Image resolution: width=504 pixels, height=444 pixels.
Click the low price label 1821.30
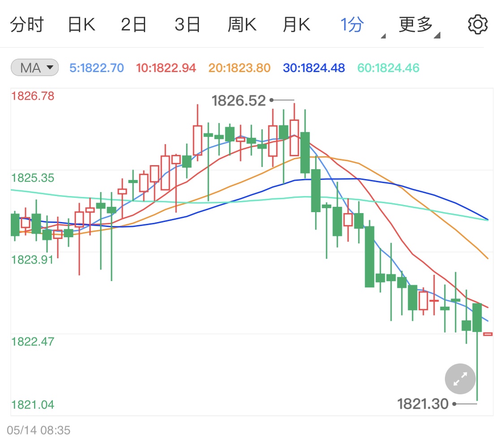pyautogui.click(x=422, y=404)
